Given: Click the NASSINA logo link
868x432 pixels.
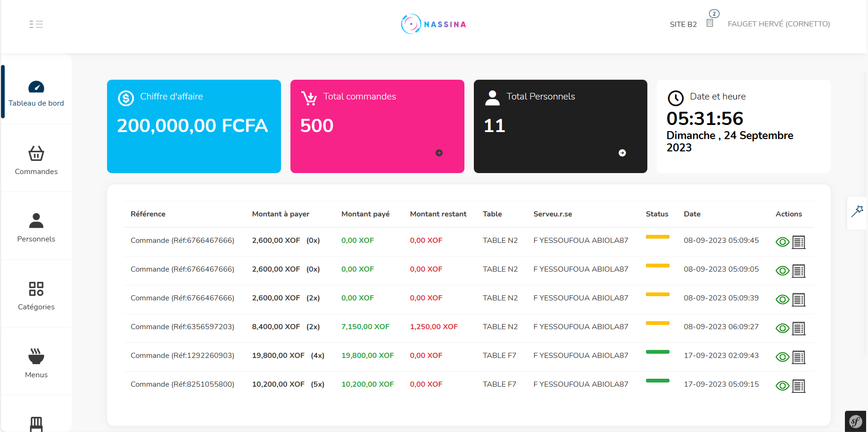Looking at the screenshot, I should tap(434, 24).
